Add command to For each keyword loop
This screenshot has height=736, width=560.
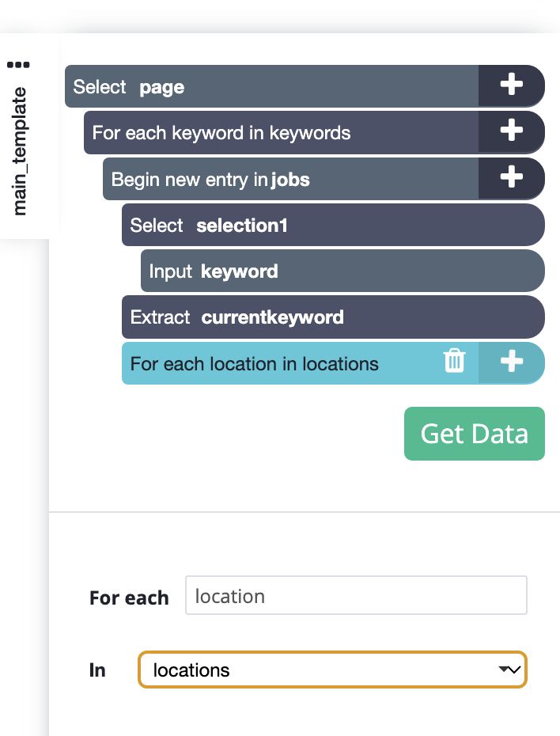[511, 131]
